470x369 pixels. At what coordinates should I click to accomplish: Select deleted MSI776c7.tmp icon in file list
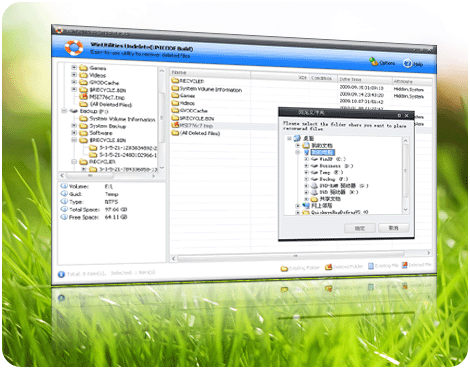coord(175,125)
